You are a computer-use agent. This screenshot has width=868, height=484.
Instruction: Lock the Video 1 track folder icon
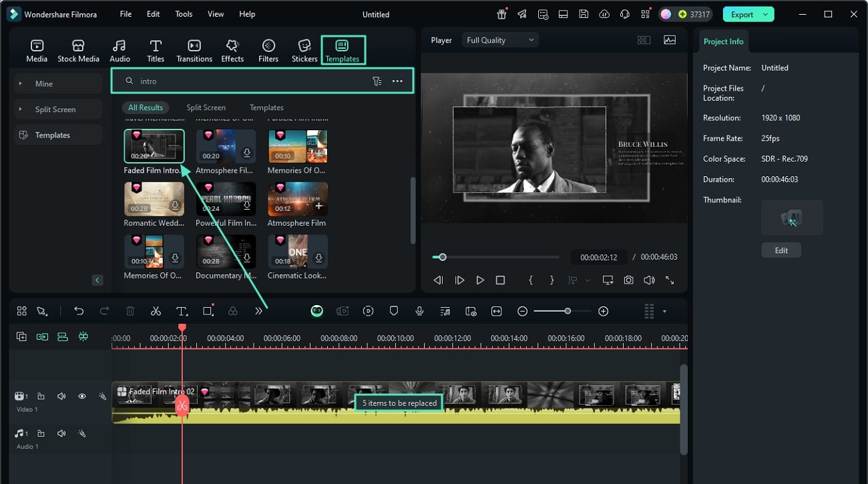click(41, 397)
